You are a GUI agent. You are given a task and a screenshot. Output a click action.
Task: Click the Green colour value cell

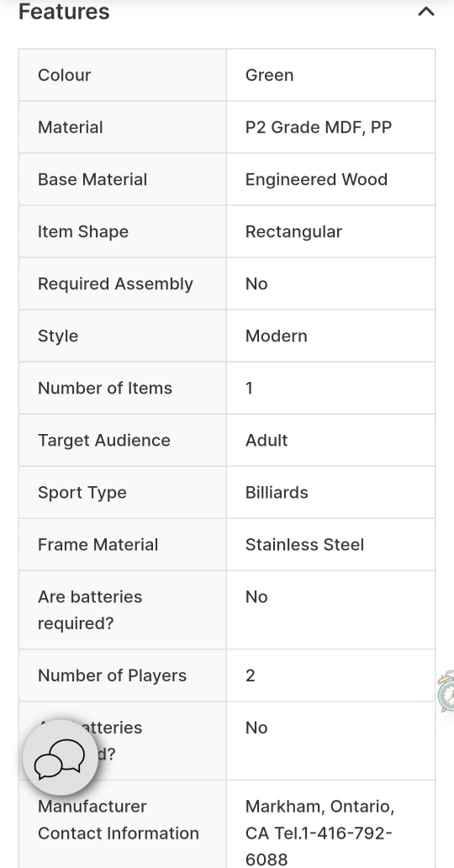(x=330, y=75)
